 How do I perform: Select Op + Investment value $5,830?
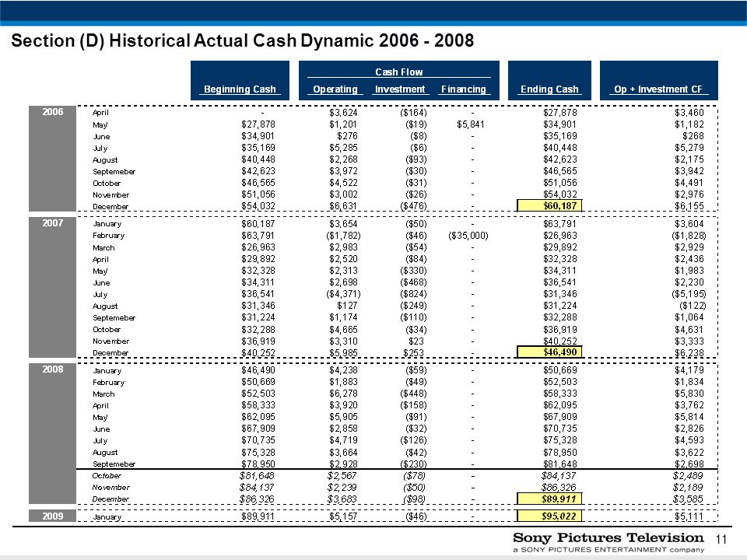(689, 394)
